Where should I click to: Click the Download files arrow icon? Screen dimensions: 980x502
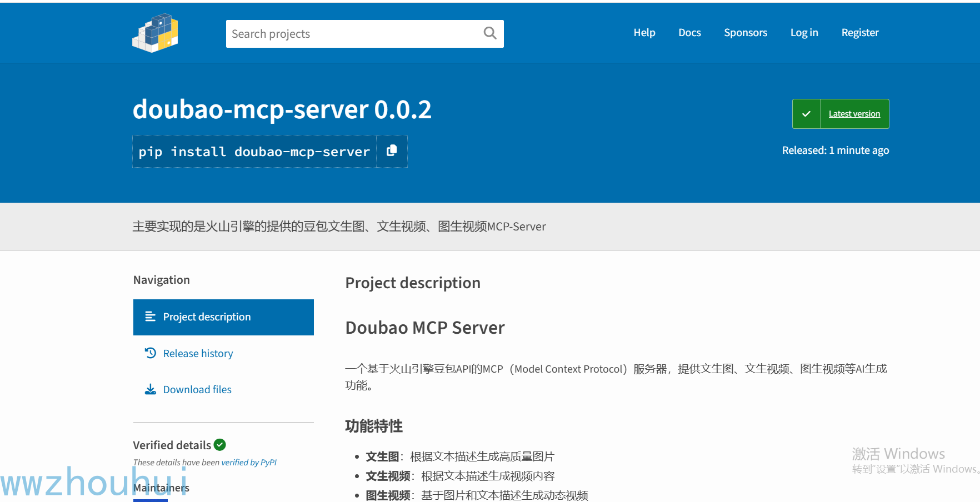point(150,389)
